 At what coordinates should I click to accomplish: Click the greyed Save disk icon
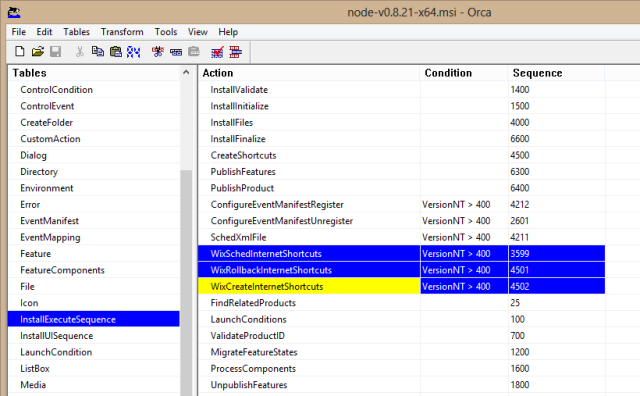point(56,52)
